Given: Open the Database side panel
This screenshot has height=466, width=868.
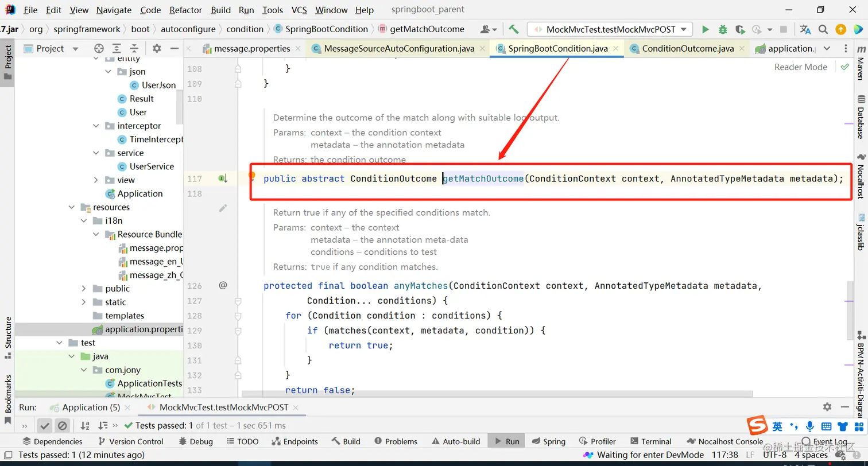Looking at the screenshot, I should (861, 117).
